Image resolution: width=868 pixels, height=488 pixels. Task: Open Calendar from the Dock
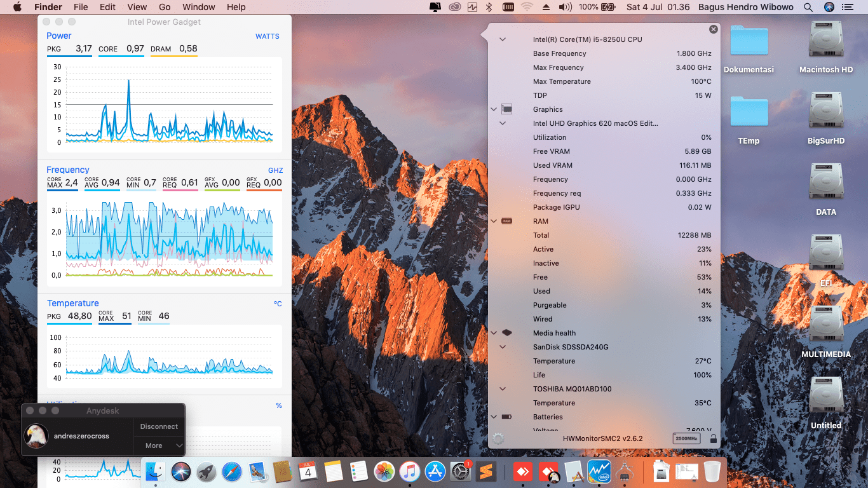pos(308,471)
